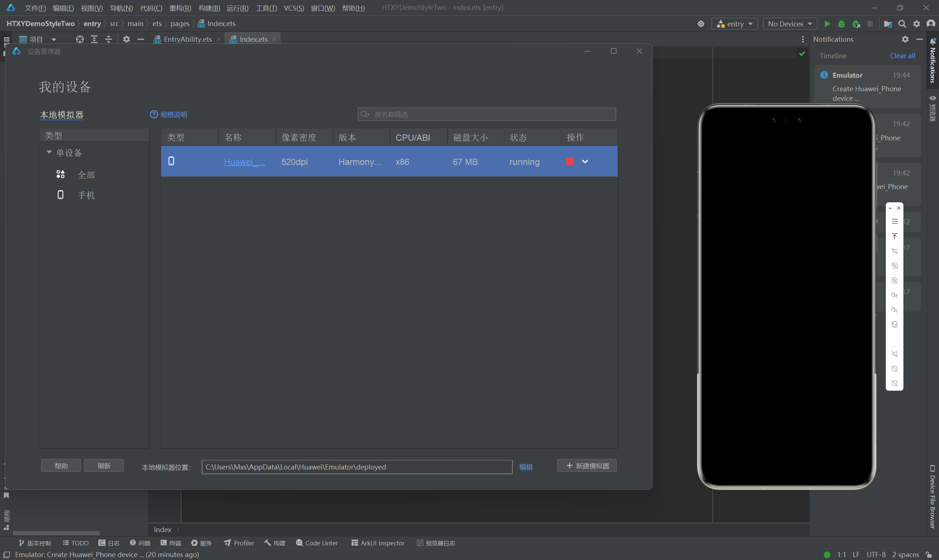Click target locate icon left of entry selector

click(701, 24)
